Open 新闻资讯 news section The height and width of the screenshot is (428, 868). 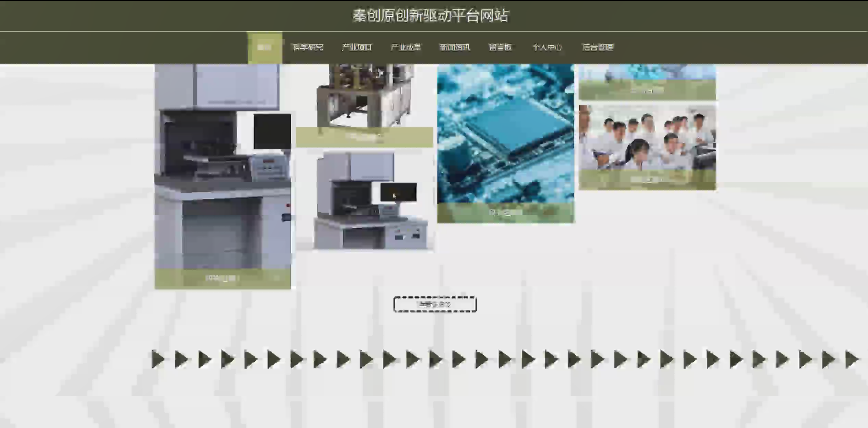[x=455, y=47]
